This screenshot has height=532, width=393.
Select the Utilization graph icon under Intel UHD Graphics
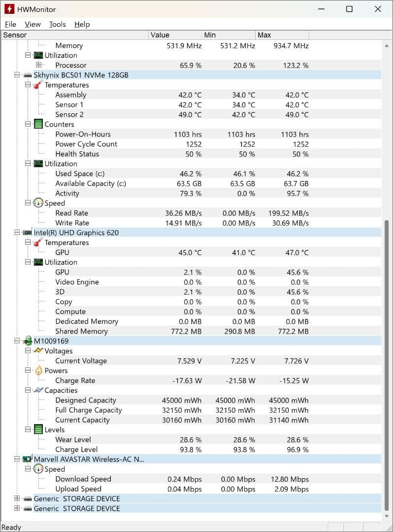pos(38,262)
